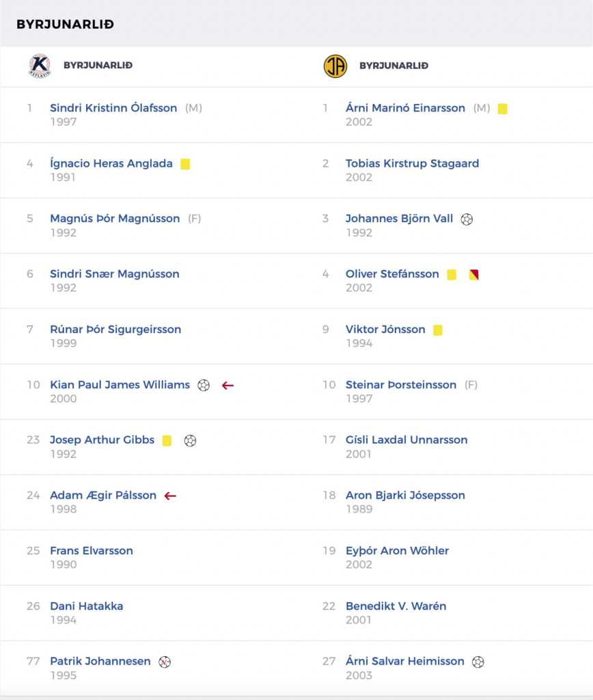Open Magnús Þór Magnússon player link
Screen dimensions: 593x700
pyautogui.click(x=115, y=219)
